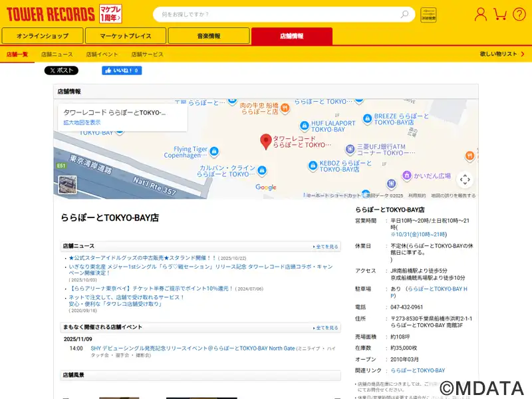Open the help question mark icon
The height and width of the screenshot is (399, 532).
tap(519, 14)
